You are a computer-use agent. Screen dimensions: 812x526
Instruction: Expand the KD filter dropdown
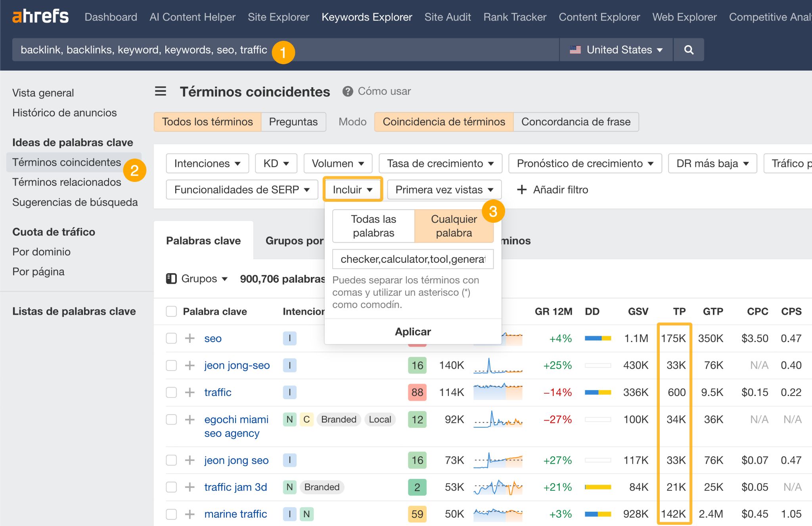(x=276, y=163)
